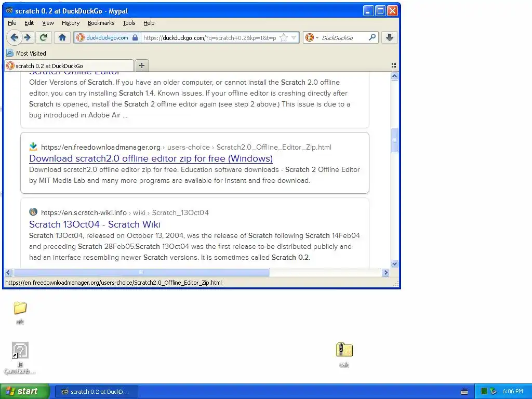Open the Bookmarks menu

click(x=101, y=23)
